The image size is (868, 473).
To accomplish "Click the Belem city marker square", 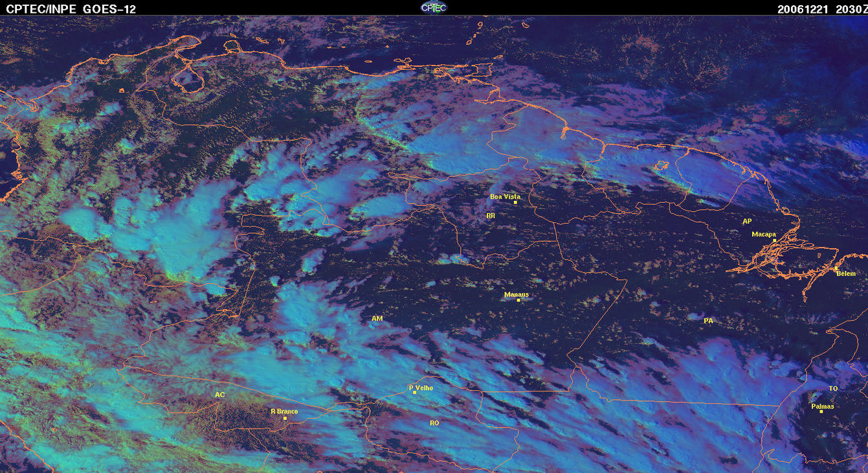I will (836, 268).
